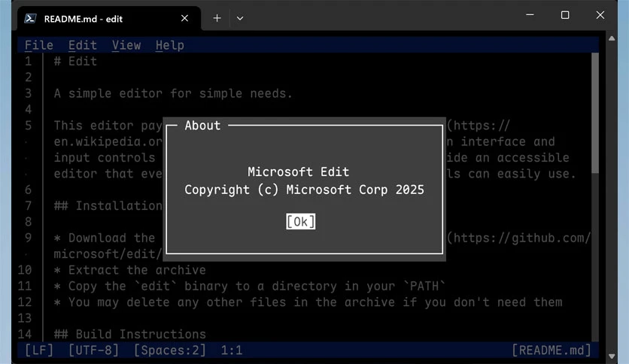Open the View menu
This screenshot has height=364, width=629.
(x=126, y=45)
